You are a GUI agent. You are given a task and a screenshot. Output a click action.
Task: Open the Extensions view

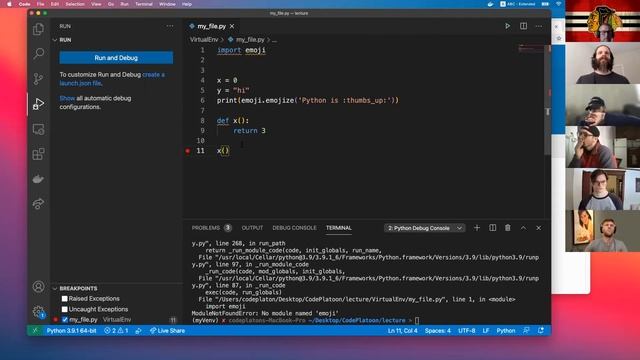click(x=38, y=154)
